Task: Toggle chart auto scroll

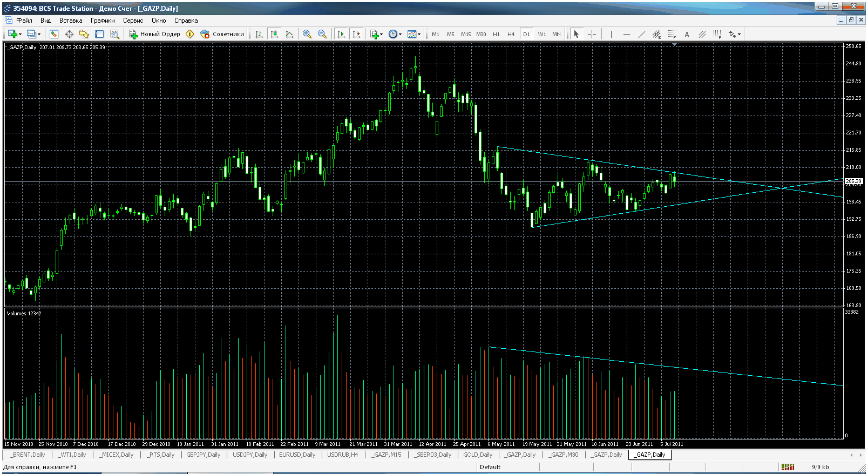Action: click(341, 34)
